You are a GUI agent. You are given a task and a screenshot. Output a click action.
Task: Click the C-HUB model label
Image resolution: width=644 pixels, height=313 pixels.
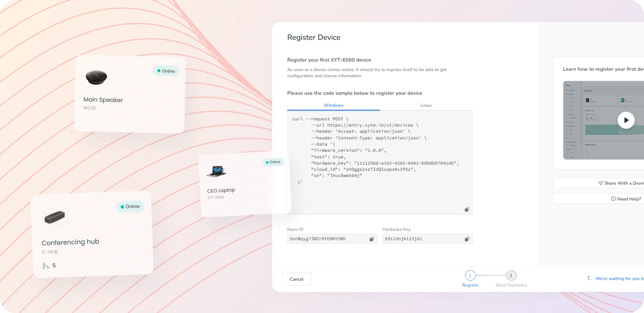pyautogui.click(x=50, y=252)
